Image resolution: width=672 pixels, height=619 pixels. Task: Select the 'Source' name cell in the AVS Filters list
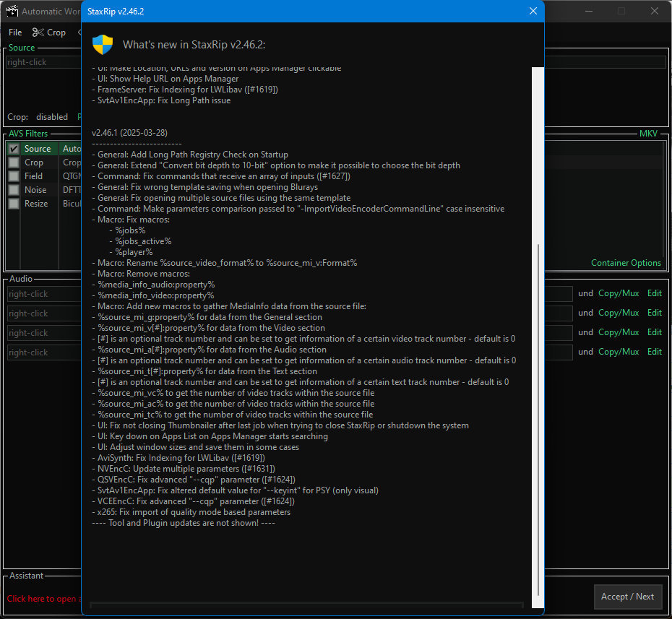(x=38, y=149)
